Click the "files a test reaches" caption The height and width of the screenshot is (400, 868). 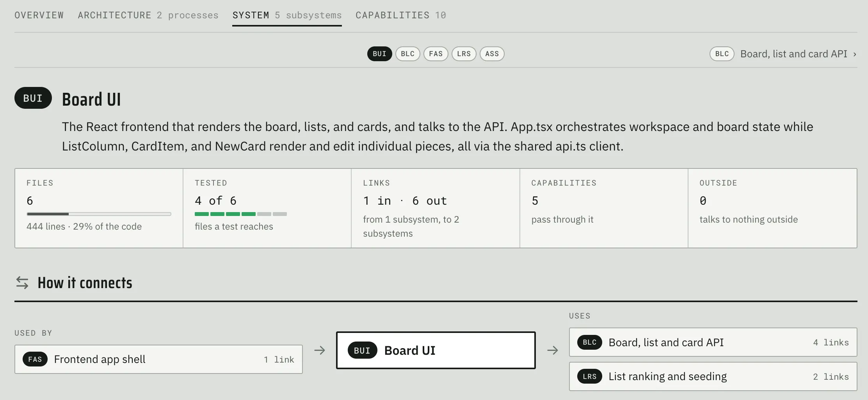(234, 227)
